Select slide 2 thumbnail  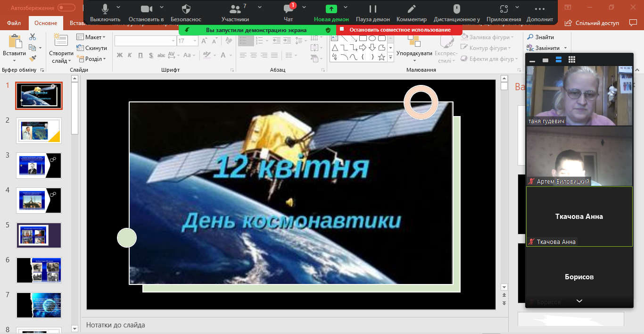pos(39,131)
